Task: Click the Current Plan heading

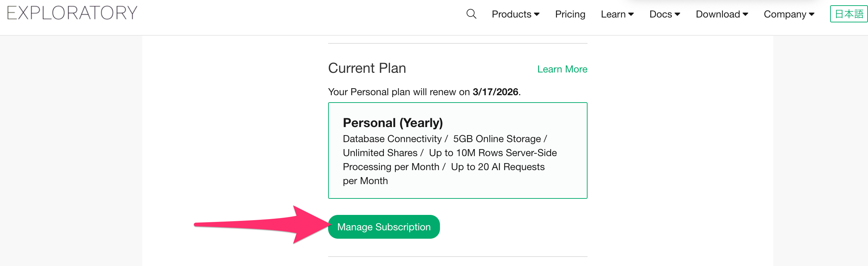Action: click(367, 68)
